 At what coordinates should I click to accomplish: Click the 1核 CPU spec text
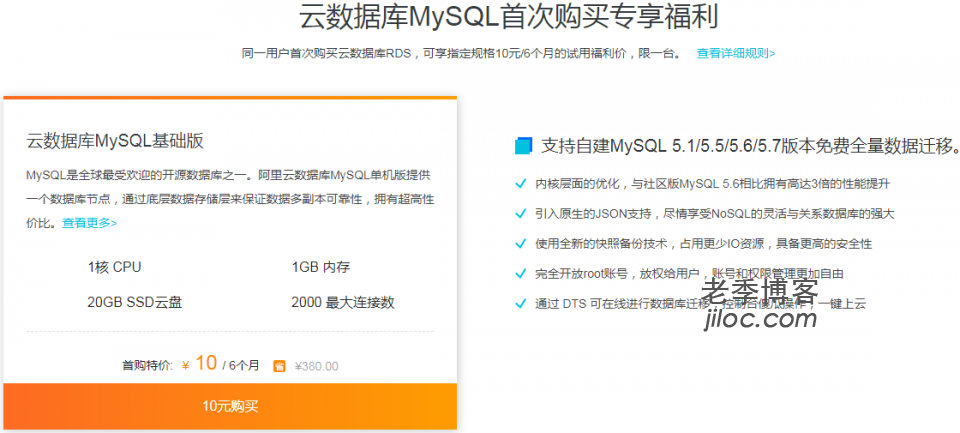point(114,268)
